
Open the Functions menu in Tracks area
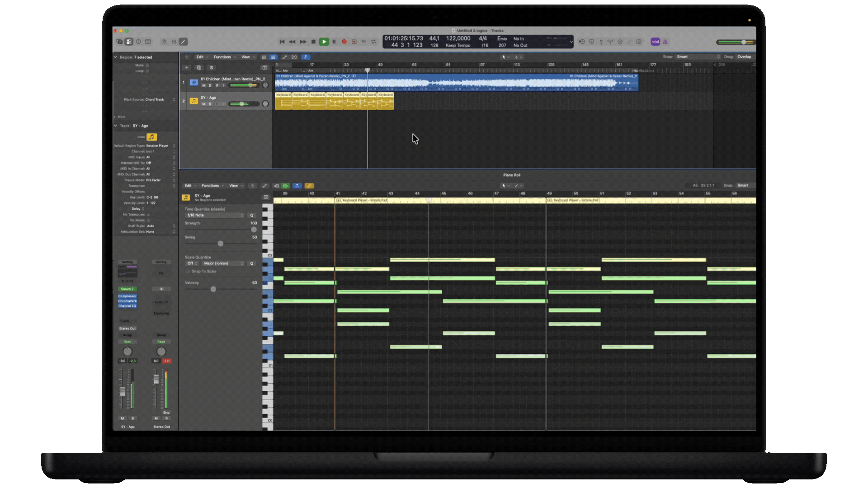click(x=223, y=57)
